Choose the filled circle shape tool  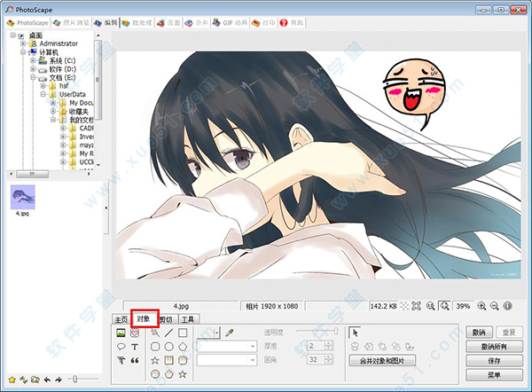[155, 374]
